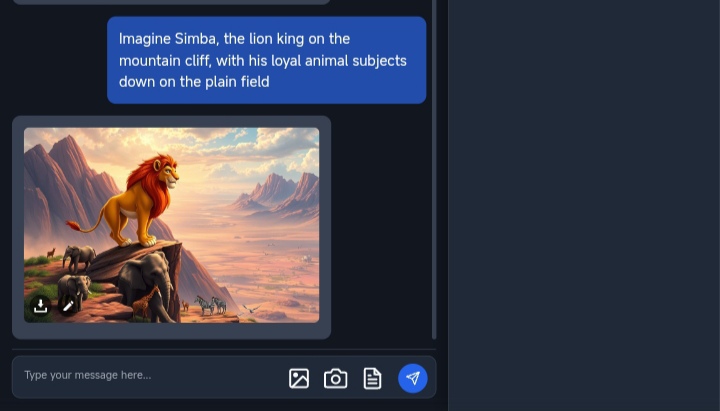Viewport: 720px width, 411px height.
Task: Click the partially visible message at top
Action: click(171, 2)
